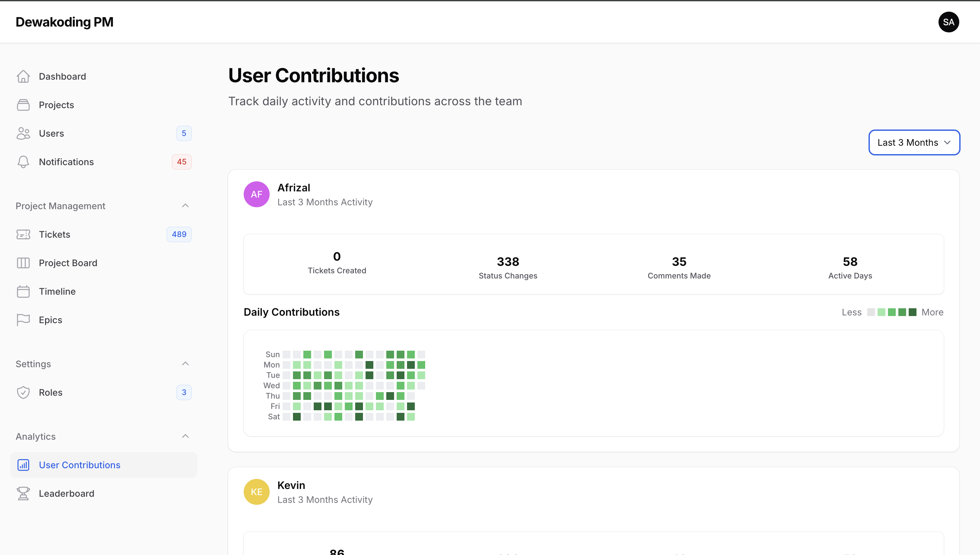Click the Dewakoding PM logo link
This screenshot has width=980, height=555.
click(x=64, y=22)
